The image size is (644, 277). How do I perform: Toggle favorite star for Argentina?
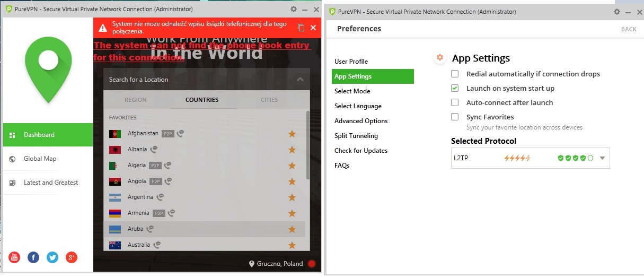[292, 197]
